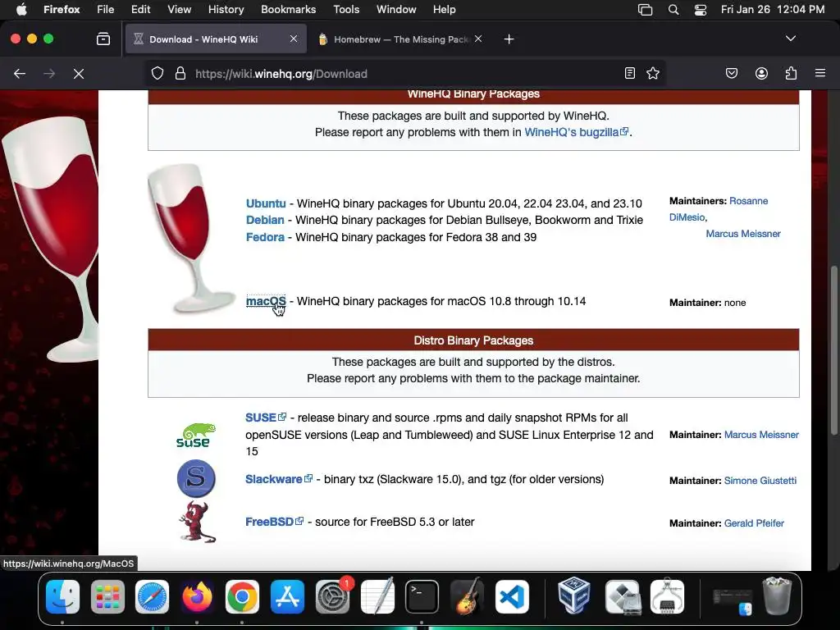The width and height of the screenshot is (840, 630).
Task: Open the Fedora packages link
Action: (265, 237)
